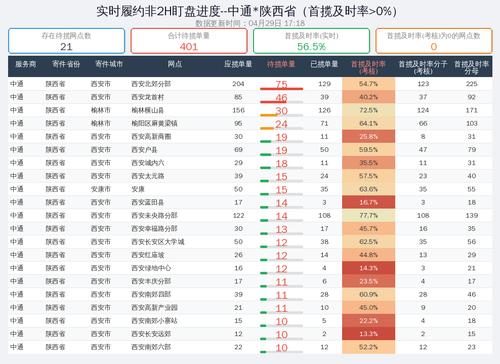Screen dimensions: 500x364
Task: Click the 40.2% rate cell
Action: click(x=368, y=97)
